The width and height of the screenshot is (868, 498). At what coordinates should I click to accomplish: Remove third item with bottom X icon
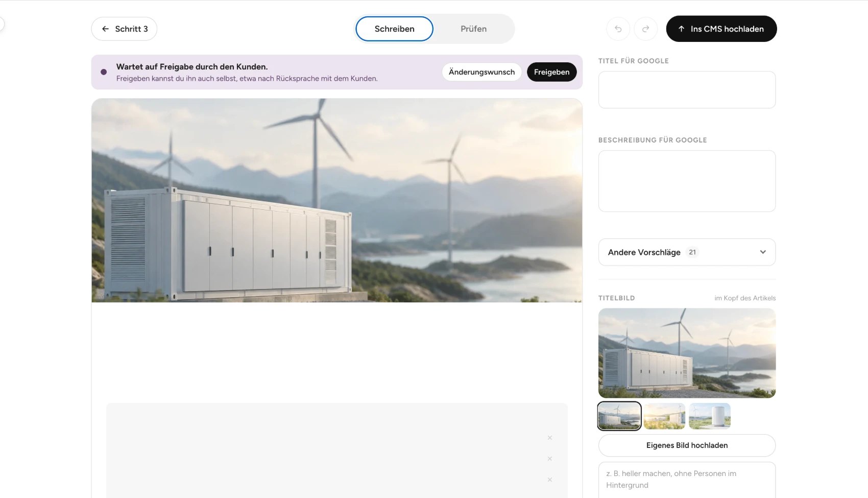coord(550,480)
